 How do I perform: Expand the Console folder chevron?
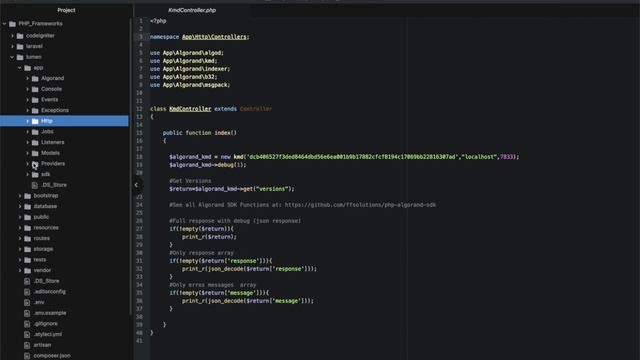(x=27, y=89)
